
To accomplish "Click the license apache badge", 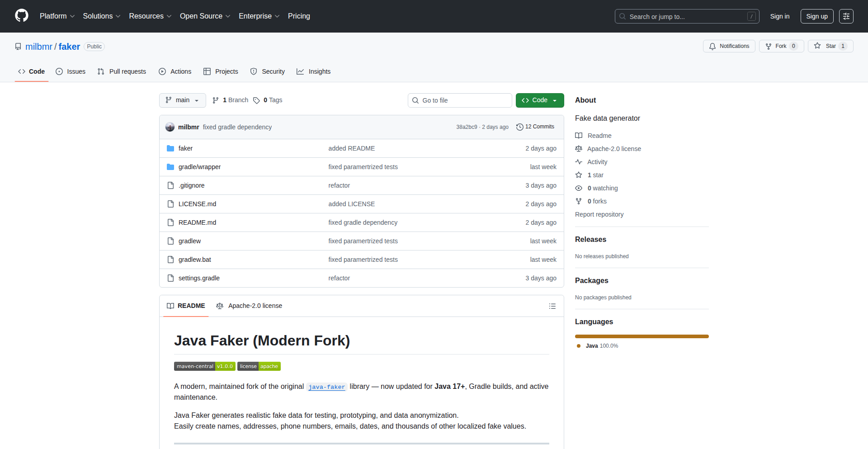I will coord(259,366).
